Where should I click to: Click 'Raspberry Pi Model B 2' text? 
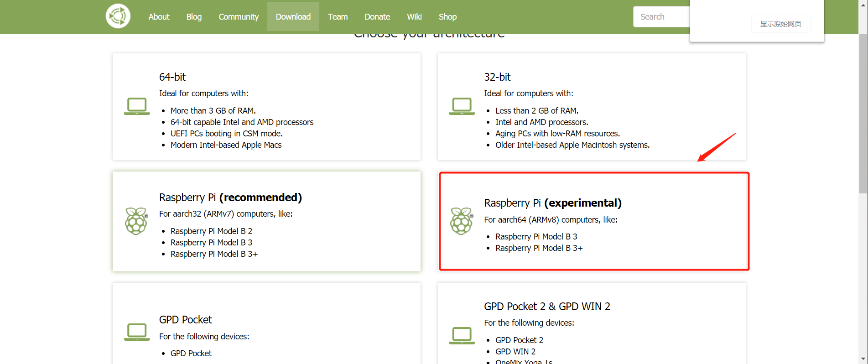point(211,231)
